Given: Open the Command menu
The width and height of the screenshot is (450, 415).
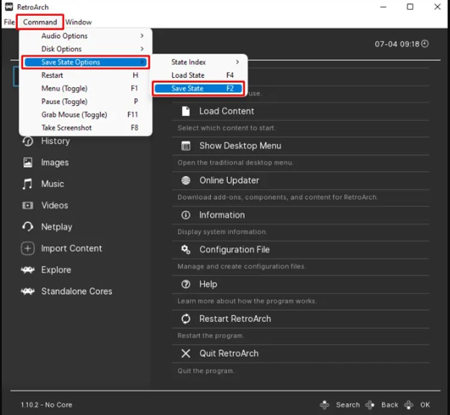Looking at the screenshot, I should (40, 22).
